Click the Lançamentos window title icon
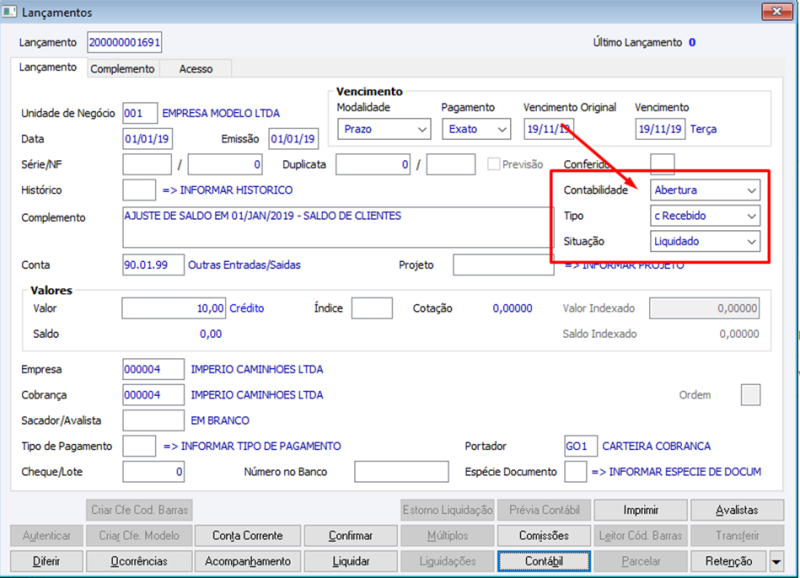Screen dimensions: 800x578 pos(9,11)
